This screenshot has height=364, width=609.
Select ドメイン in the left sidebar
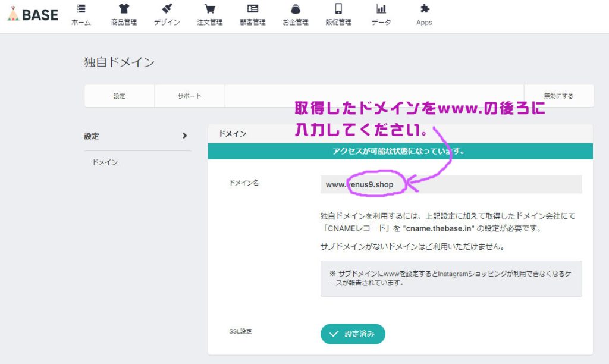(x=105, y=162)
